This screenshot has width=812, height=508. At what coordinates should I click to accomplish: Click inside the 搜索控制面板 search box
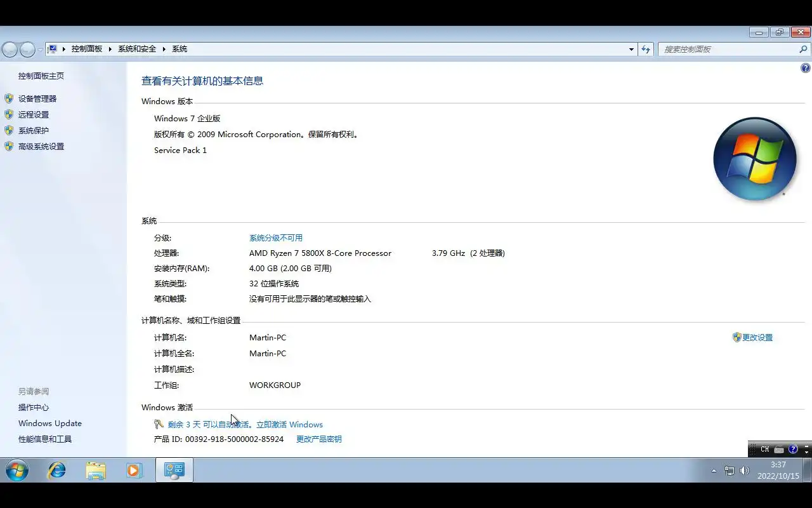pos(728,49)
